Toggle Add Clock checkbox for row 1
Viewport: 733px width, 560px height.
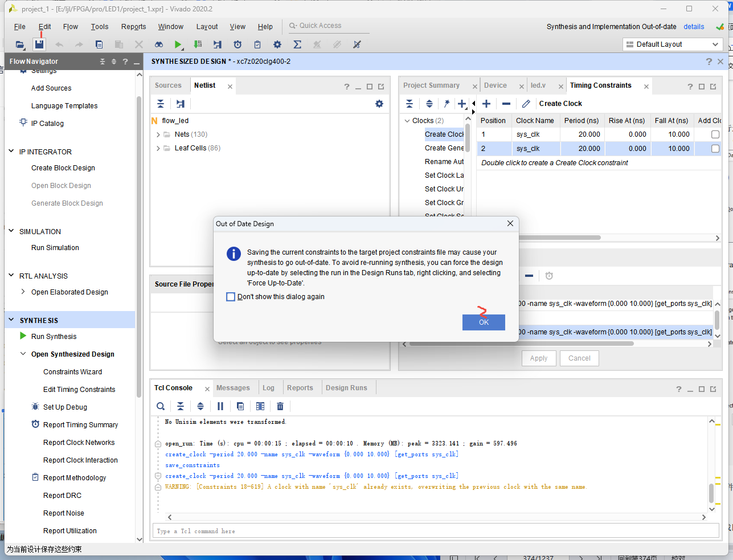(x=715, y=134)
